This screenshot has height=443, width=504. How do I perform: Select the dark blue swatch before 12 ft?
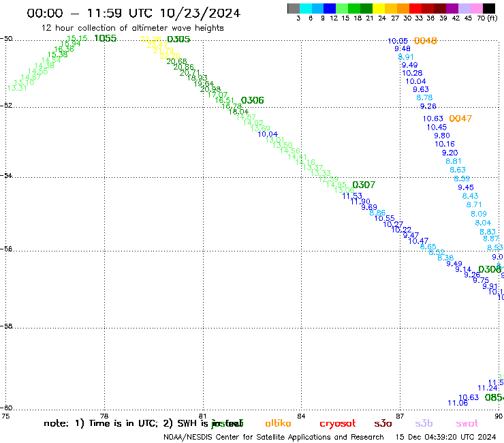[330, 8]
